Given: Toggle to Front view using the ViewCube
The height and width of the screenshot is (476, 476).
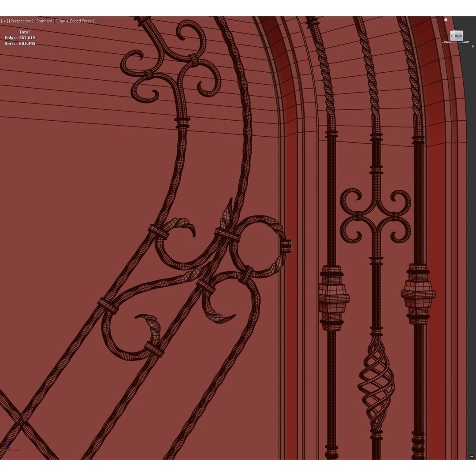Looking at the screenshot, I should (458, 36).
